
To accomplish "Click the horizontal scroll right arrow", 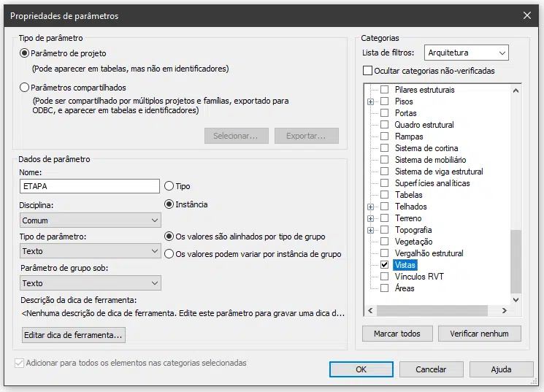I will pyautogui.click(x=505, y=310).
